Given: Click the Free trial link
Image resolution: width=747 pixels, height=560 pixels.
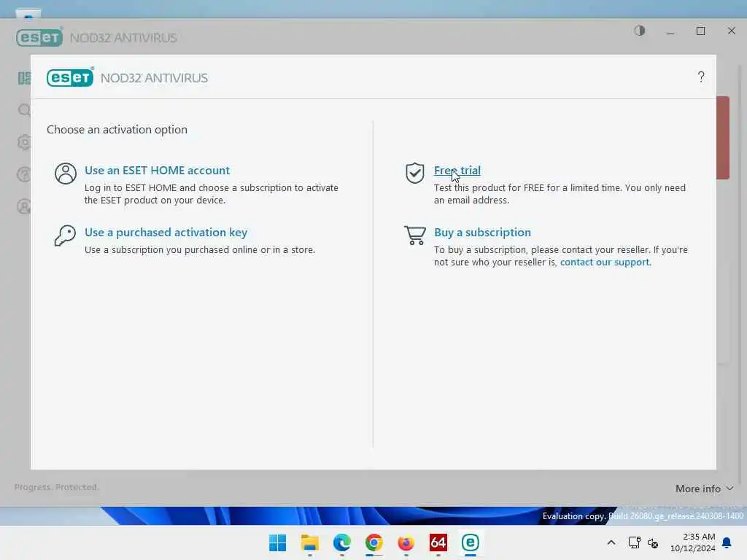Looking at the screenshot, I should click(x=457, y=171).
